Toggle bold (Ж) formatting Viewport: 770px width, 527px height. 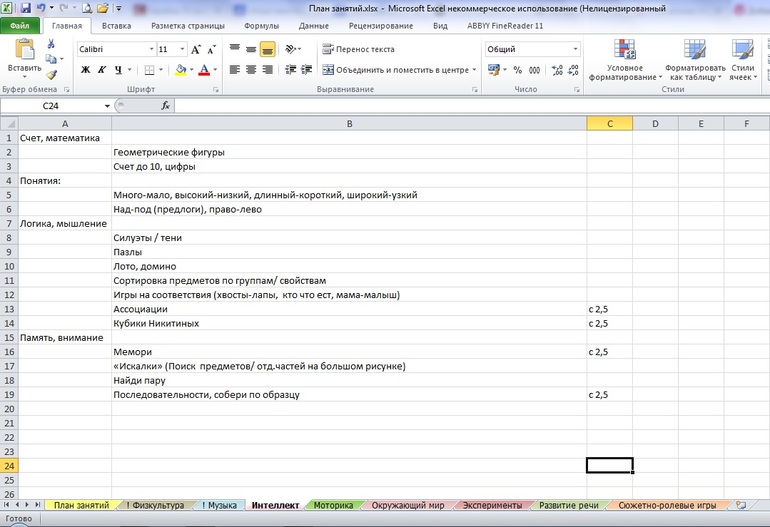(85, 70)
